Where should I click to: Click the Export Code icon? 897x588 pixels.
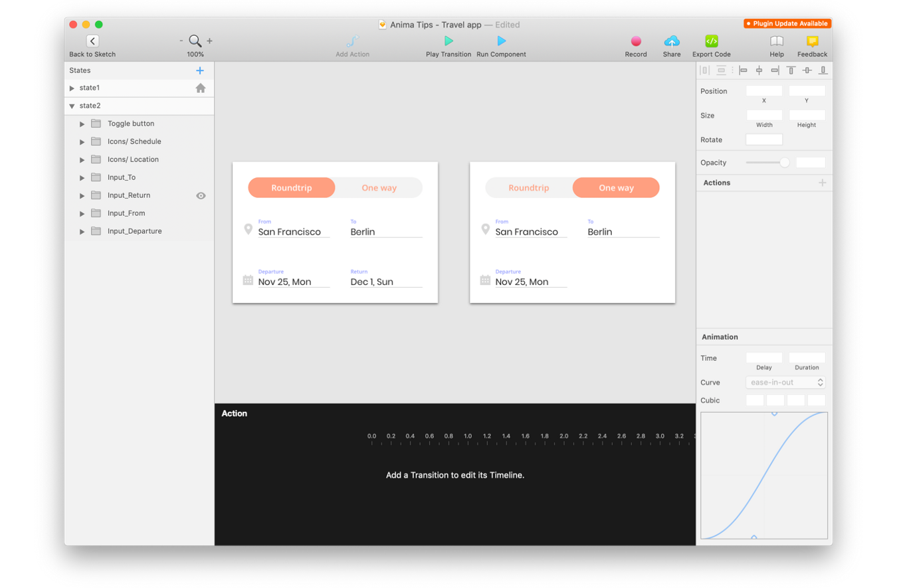pos(712,41)
